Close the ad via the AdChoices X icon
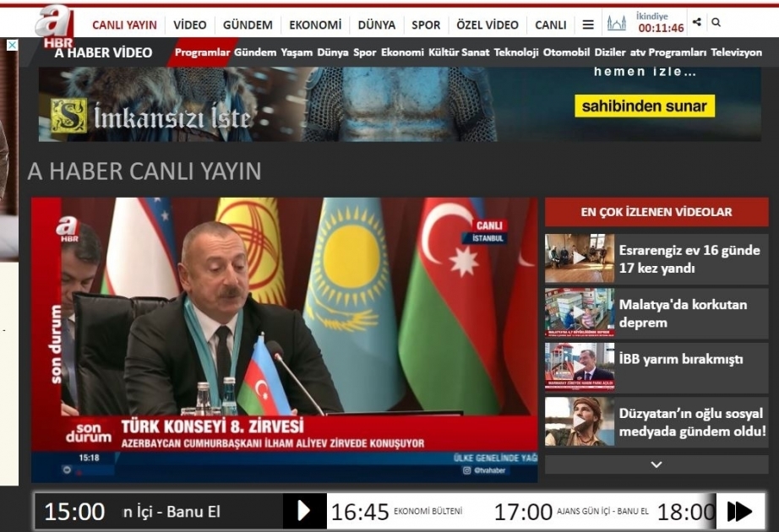 (13, 46)
